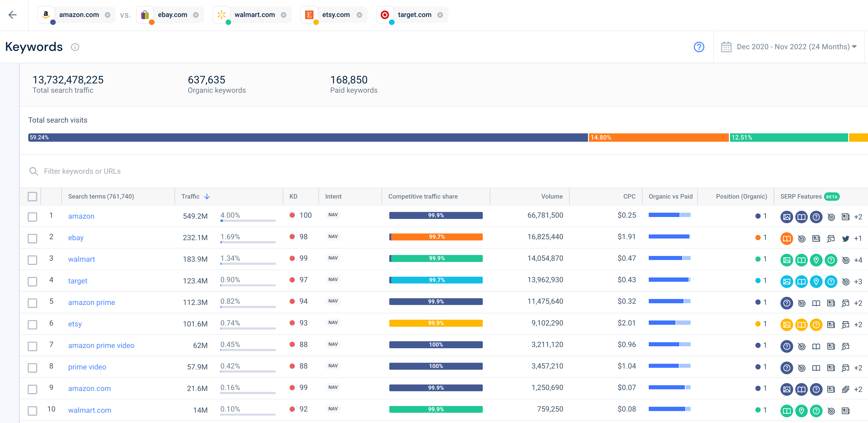868x423 pixels.
Task: Click green pin icon in walmart.com row
Action: (801, 411)
